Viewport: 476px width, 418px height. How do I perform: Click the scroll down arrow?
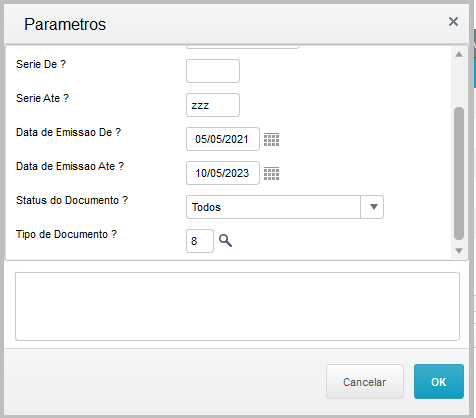pyautogui.click(x=459, y=251)
